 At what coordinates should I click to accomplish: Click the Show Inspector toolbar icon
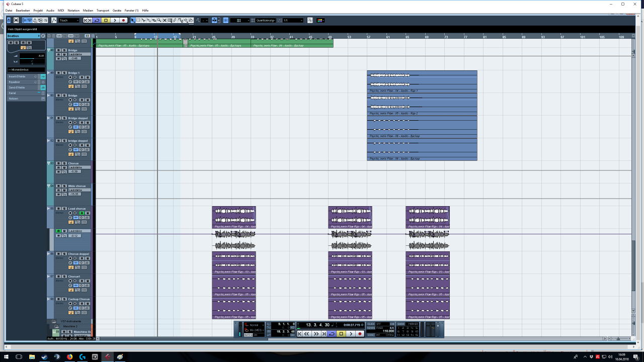coord(24,20)
